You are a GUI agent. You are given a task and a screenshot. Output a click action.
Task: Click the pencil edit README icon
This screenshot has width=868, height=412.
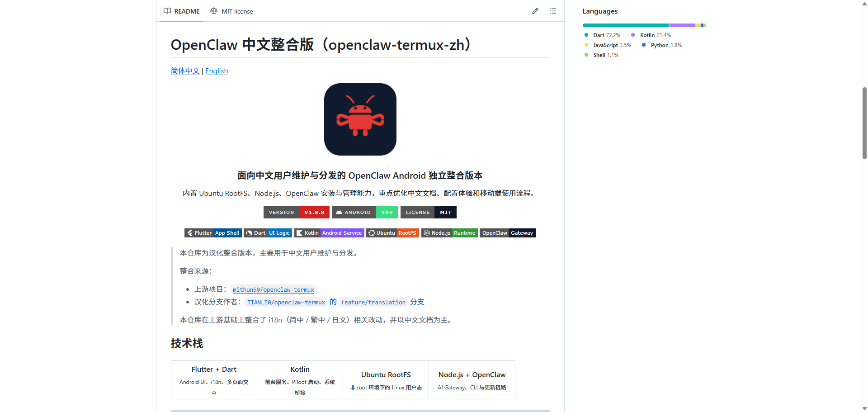[535, 11]
